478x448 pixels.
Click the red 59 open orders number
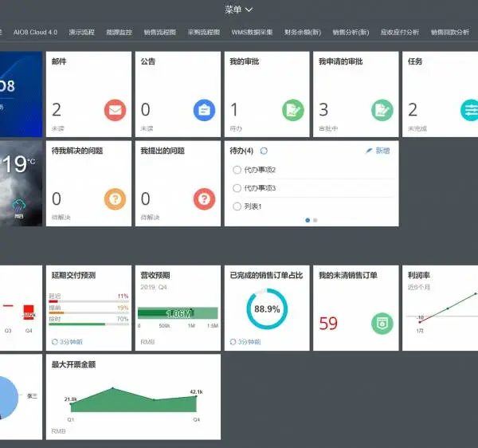328,324
